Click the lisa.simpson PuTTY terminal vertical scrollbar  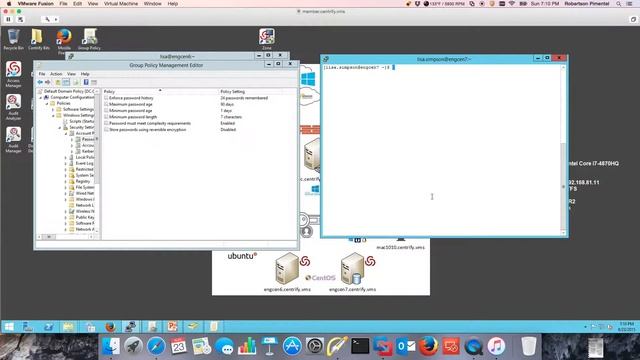coord(563,150)
